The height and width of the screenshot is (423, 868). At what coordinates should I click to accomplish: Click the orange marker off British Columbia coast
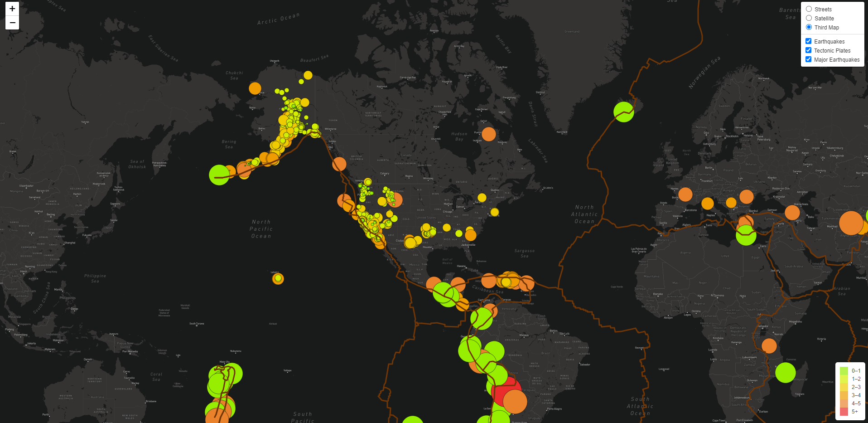pyautogui.click(x=339, y=164)
